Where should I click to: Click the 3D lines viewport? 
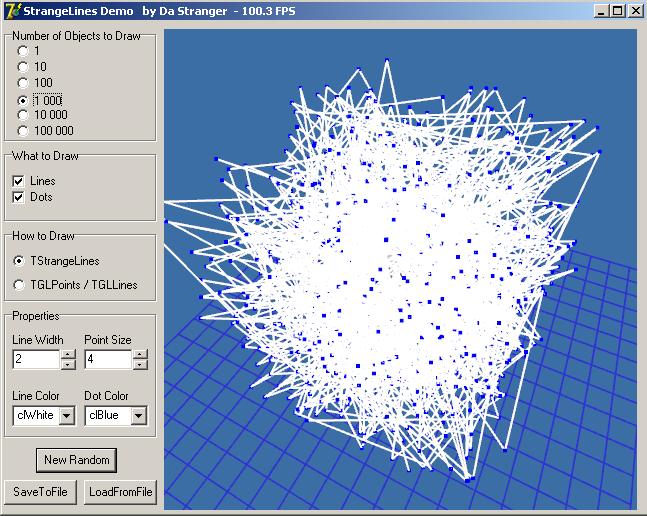pyautogui.click(x=400, y=269)
